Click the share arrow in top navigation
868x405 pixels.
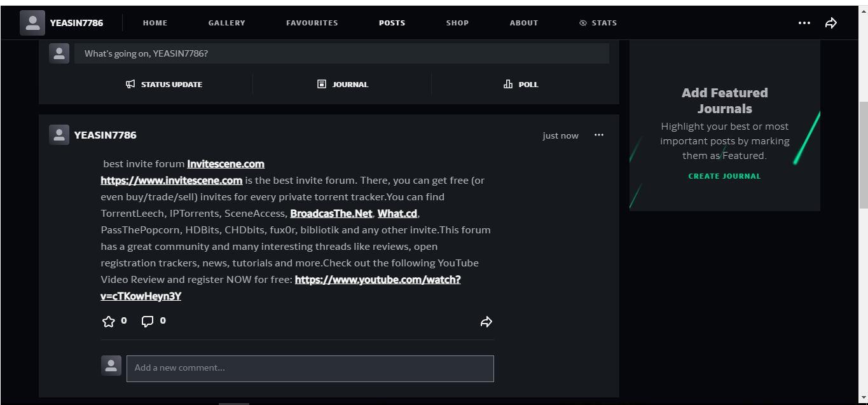click(x=830, y=23)
